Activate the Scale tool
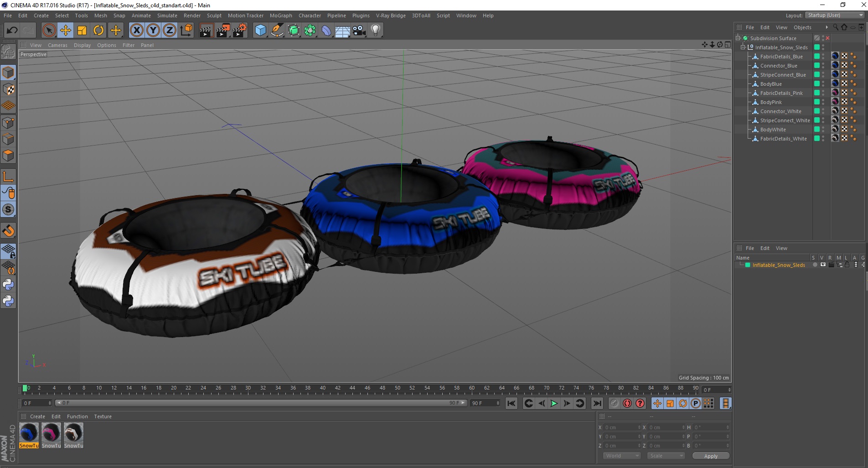Screen dimensions: 868x468 pos(82,31)
